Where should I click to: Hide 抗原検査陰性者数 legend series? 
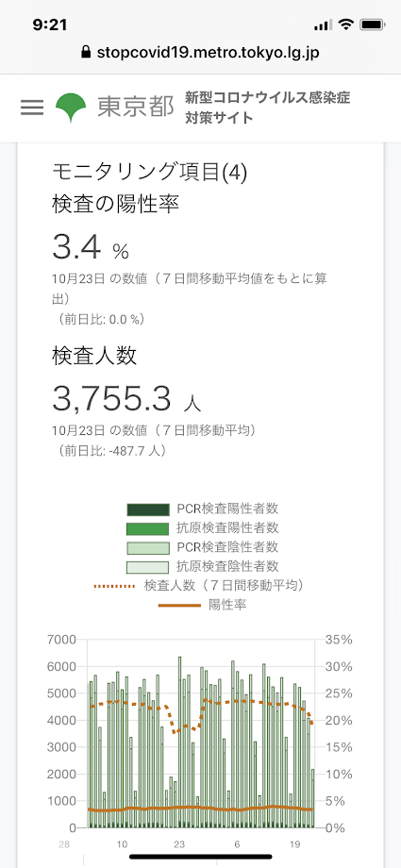pos(202,566)
